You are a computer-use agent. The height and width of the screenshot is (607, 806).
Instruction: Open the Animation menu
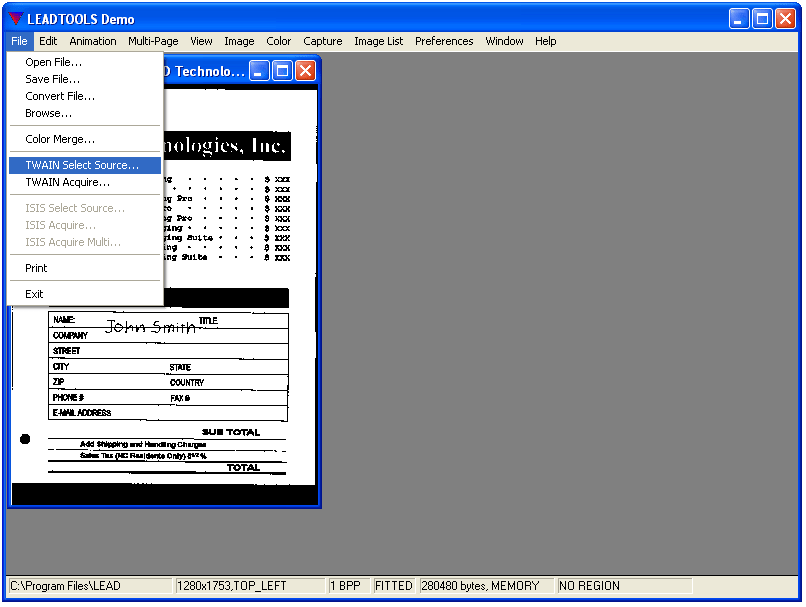[x=93, y=41]
